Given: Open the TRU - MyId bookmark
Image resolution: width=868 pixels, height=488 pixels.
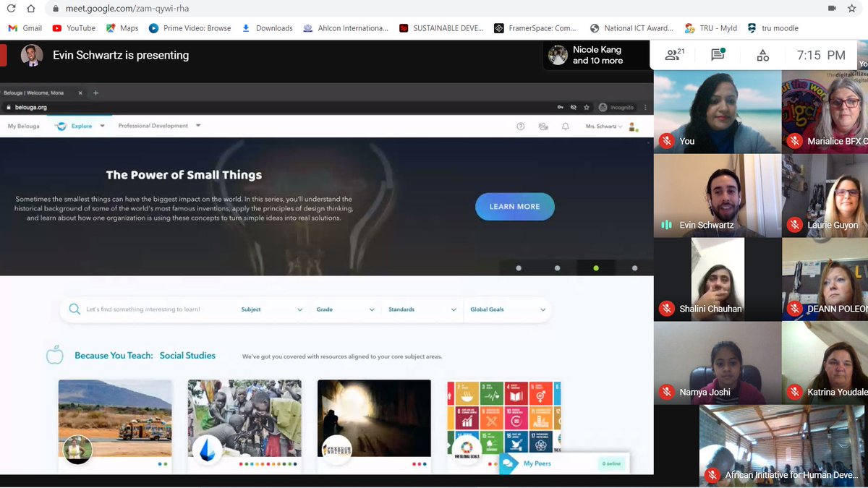Looking at the screenshot, I should pyautogui.click(x=711, y=28).
